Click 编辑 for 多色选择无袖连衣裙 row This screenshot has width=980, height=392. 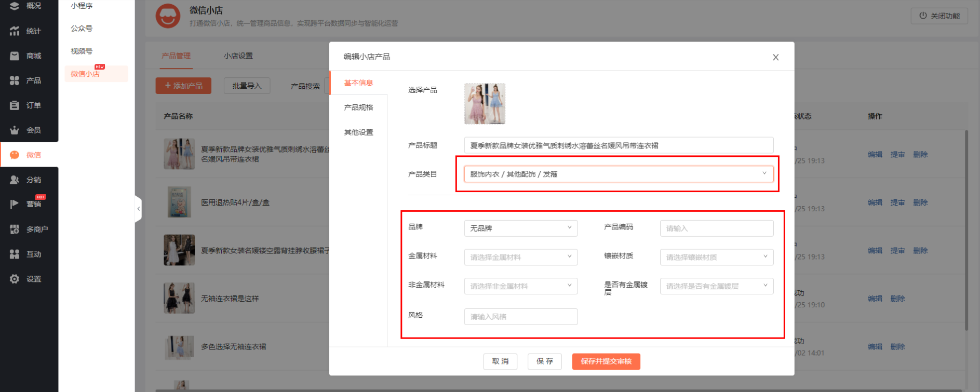[x=875, y=347]
